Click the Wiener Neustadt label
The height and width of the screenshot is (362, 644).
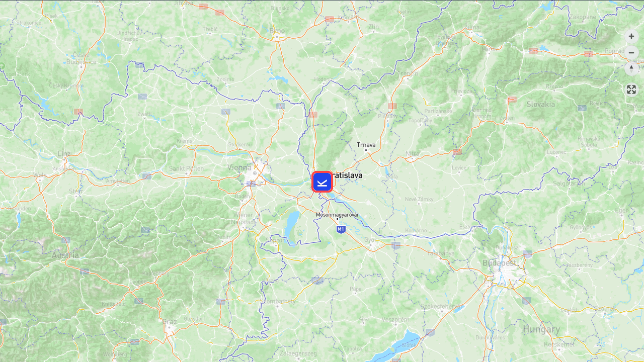pos(243,218)
